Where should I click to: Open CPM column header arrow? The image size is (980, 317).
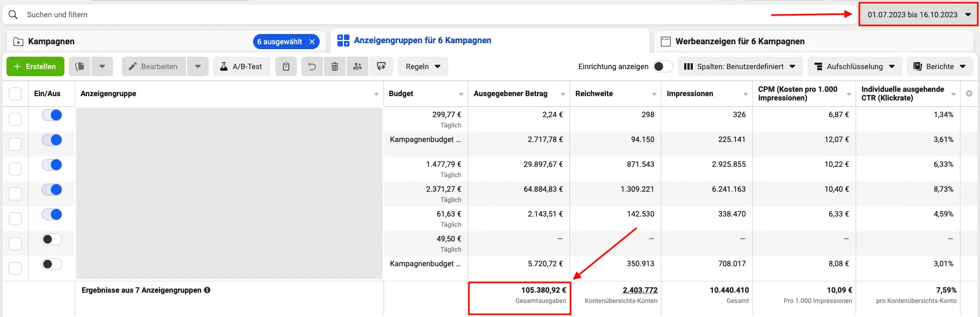(x=849, y=94)
